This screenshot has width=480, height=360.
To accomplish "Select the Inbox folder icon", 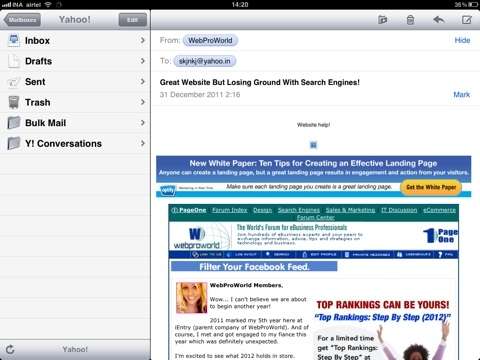I will (14, 40).
